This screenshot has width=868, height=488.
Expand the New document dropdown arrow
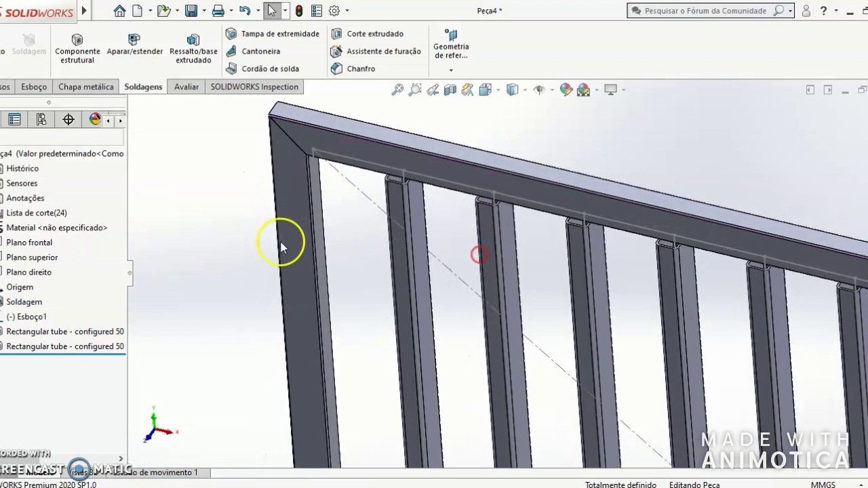(x=149, y=11)
